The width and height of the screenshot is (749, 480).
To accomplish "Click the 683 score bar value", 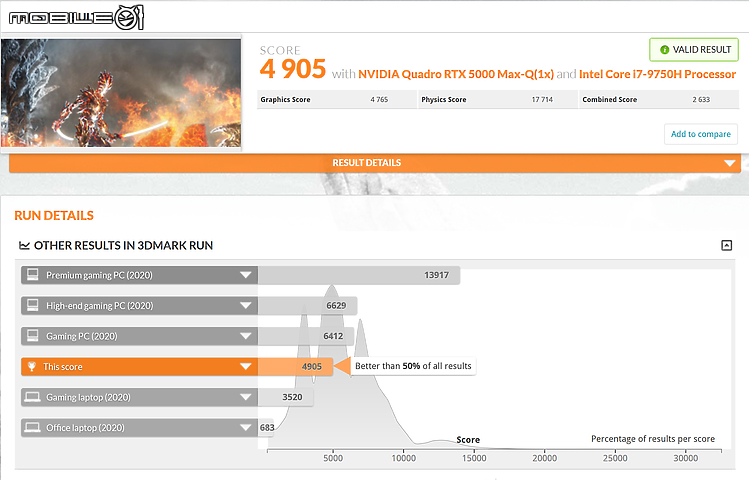I will [267, 427].
